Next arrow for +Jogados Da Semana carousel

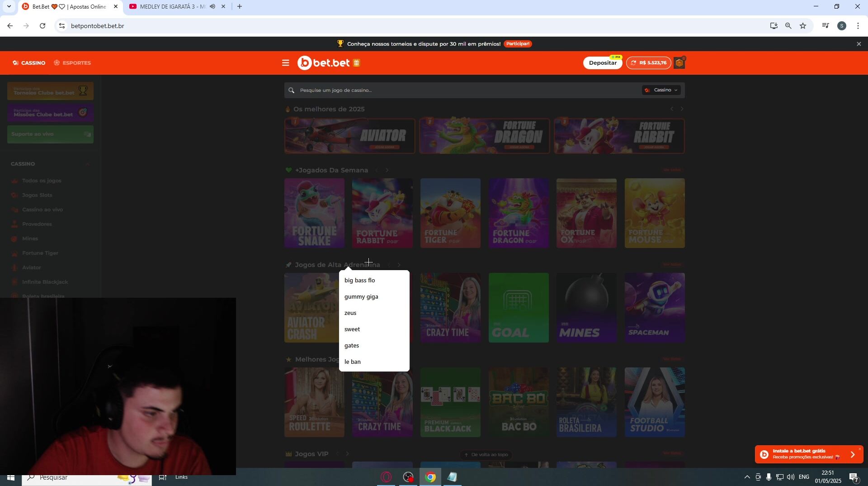tap(387, 170)
